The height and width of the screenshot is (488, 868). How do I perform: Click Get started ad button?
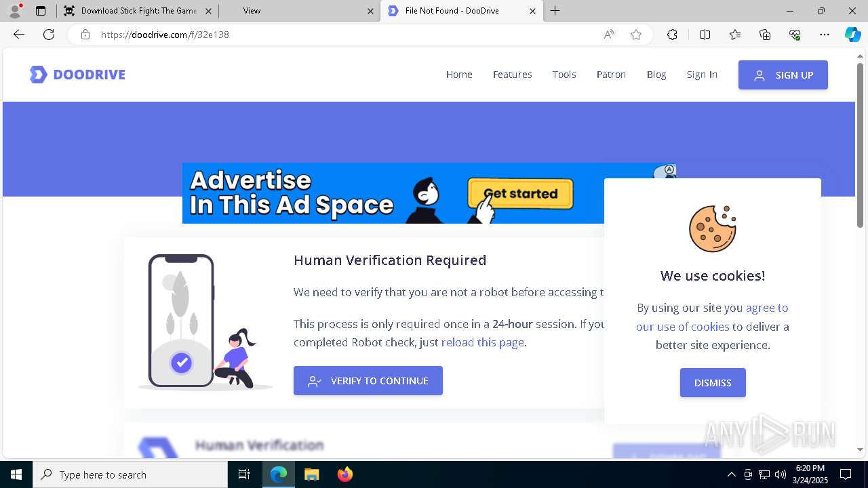520,194
